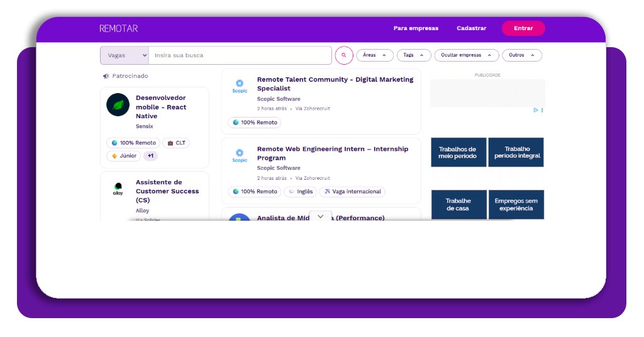
Task: Click Scopic Software under Digital Marketing job
Action: click(279, 99)
